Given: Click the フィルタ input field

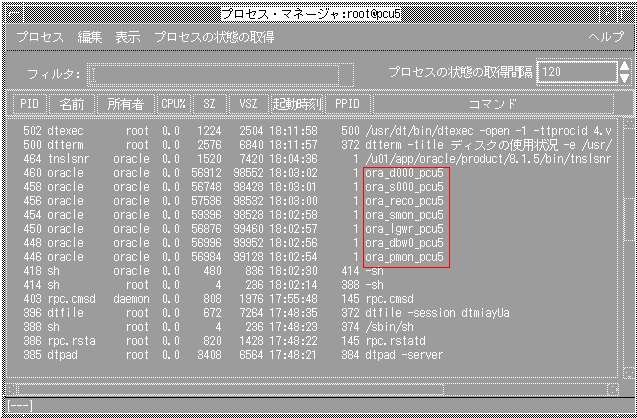Looking at the screenshot, I should (x=214, y=74).
